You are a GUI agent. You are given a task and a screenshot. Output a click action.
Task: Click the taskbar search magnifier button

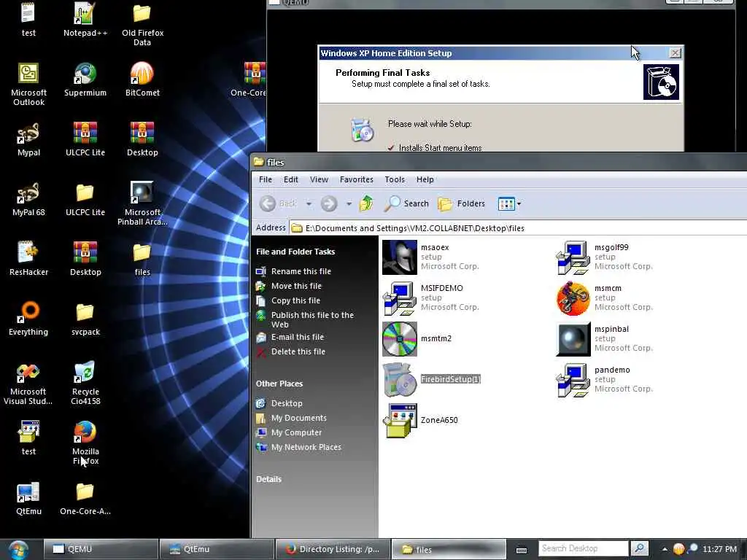[639, 548]
